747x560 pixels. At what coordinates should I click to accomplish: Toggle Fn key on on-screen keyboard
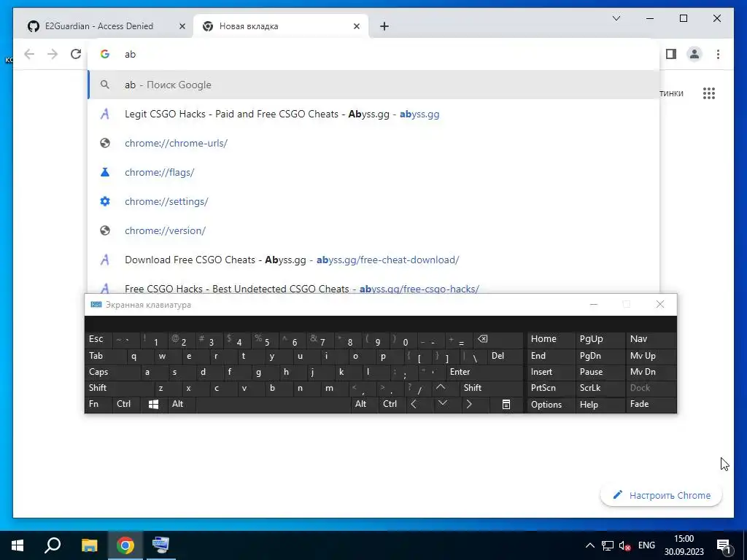coord(98,404)
